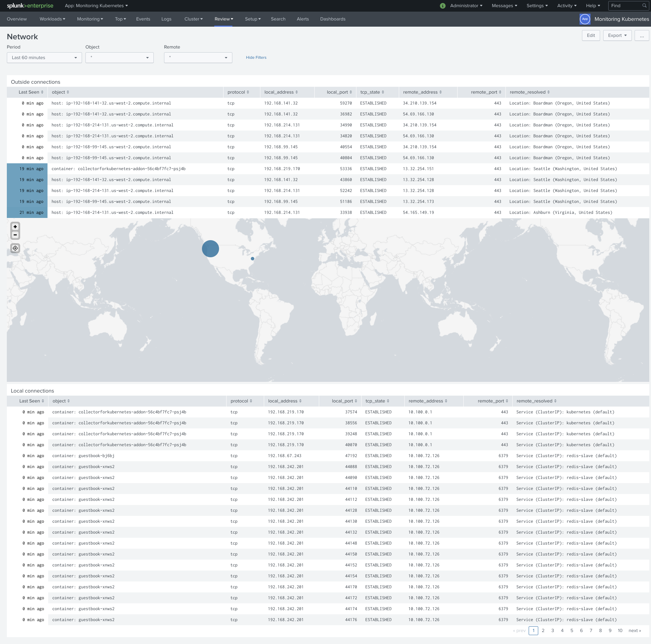The height and width of the screenshot is (644, 651).
Task: Open the Monitoring nav menu
Action: (x=90, y=19)
